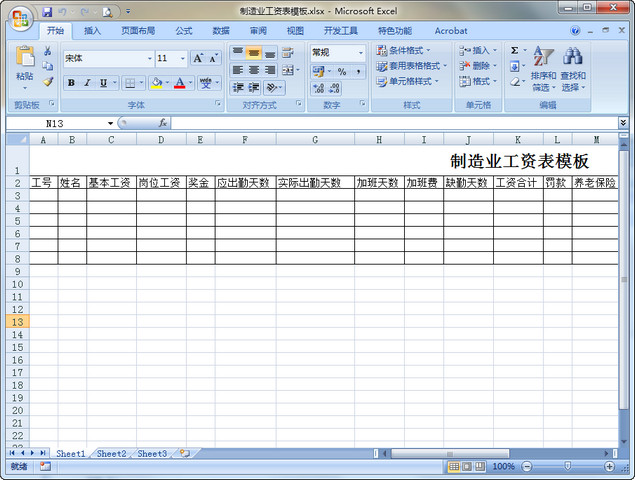
Task: Click the 条件格式 button
Action: pos(404,50)
